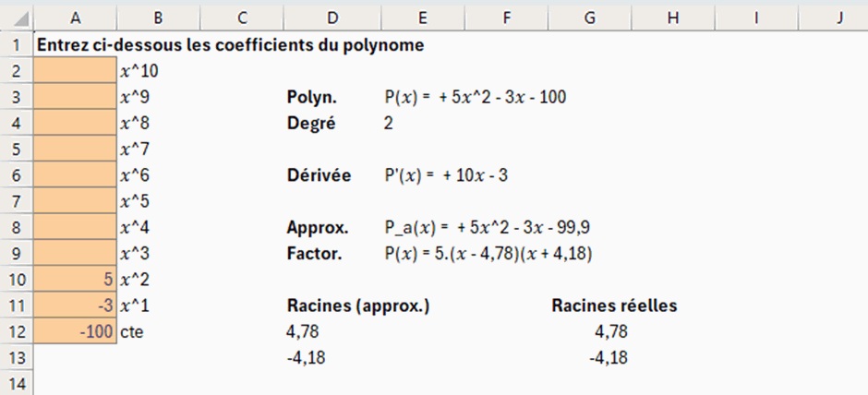Click the title 'Entrez ci-dessous les coefficients du polynome'
This screenshot has height=395, width=868.
229,44
